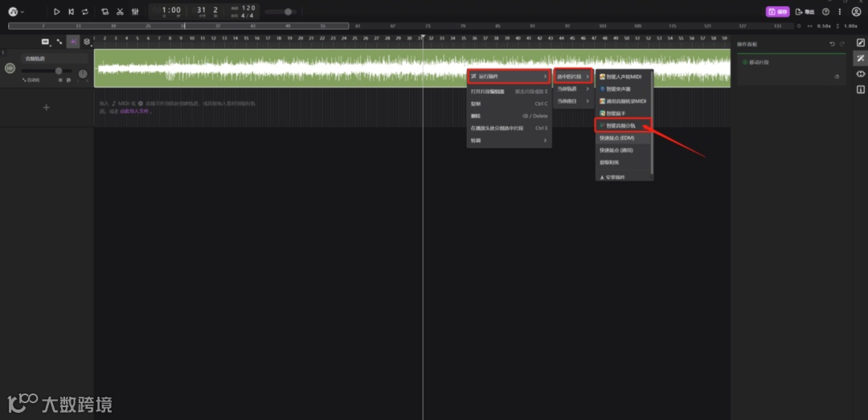Click the clock icon beside zoom controls
The width and height of the screenshot is (868, 420).
tap(799, 26)
